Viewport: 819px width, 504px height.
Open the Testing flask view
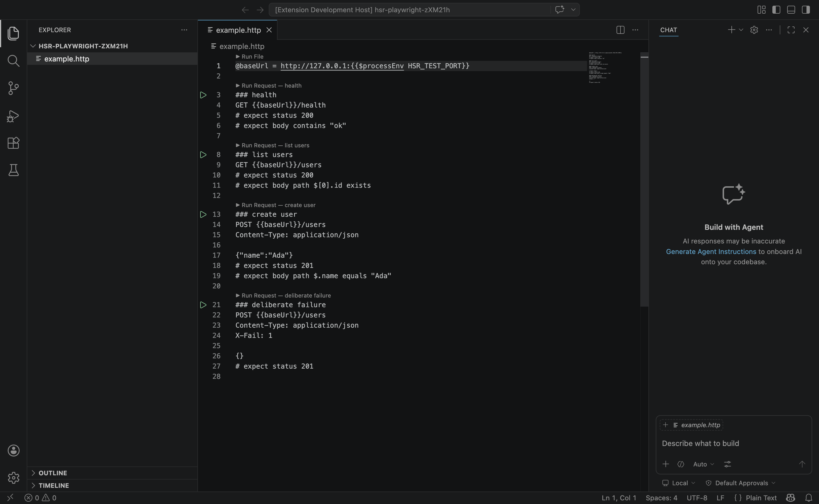point(13,170)
